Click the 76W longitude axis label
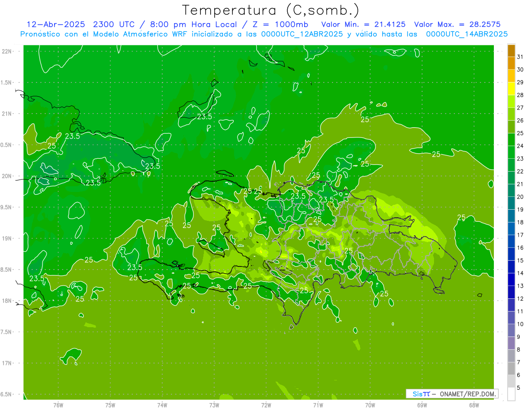This screenshot has width=532, height=411. pyautogui.click(x=58, y=405)
